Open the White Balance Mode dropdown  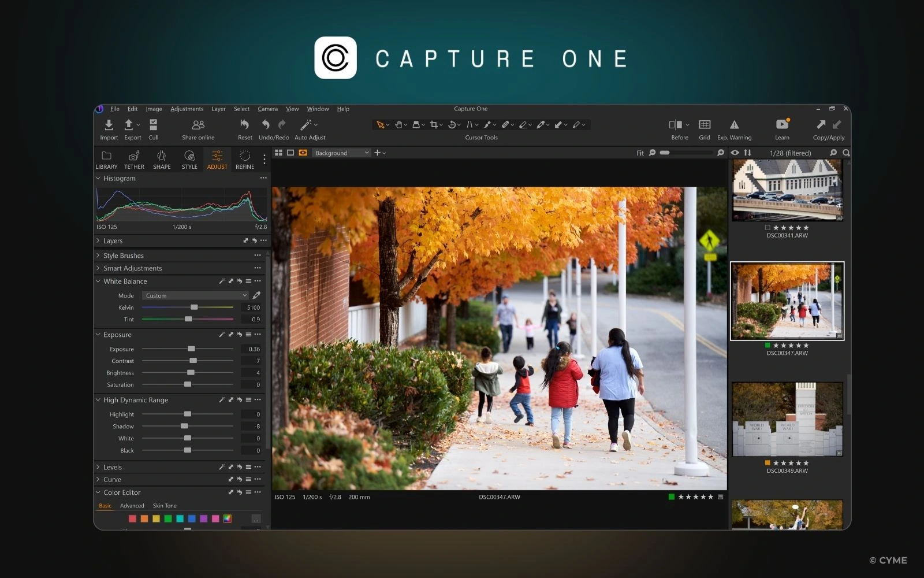(194, 295)
